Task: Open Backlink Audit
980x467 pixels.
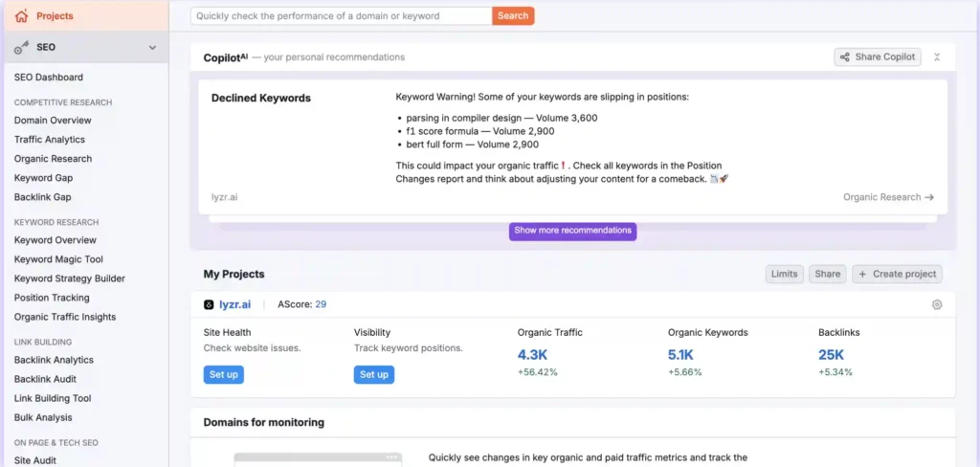Action: [45, 379]
